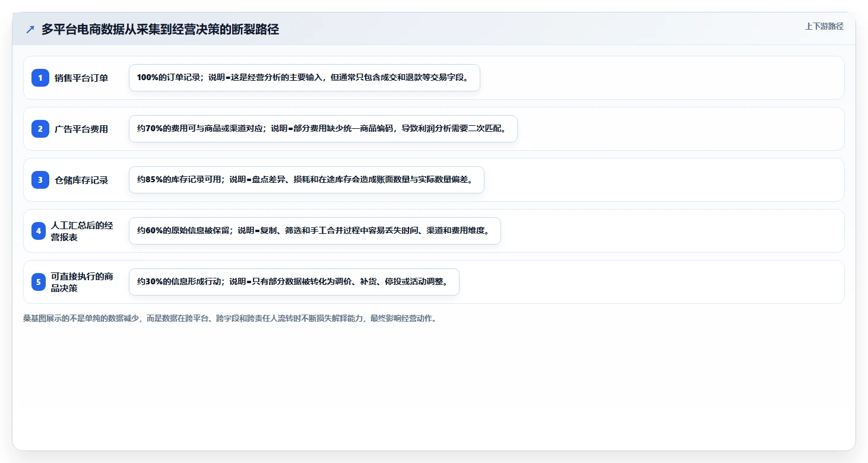Click the arrow icon beside the title
This screenshot has height=463, width=868.
pos(30,30)
